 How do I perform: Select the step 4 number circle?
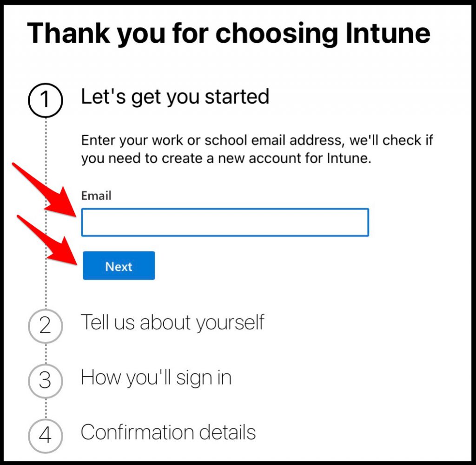tap(45, 436)
